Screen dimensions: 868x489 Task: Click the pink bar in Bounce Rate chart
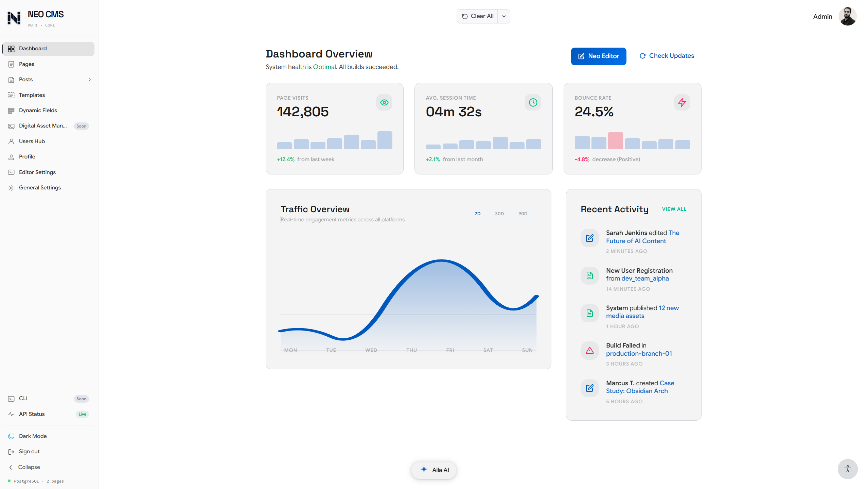click(615, 140)
